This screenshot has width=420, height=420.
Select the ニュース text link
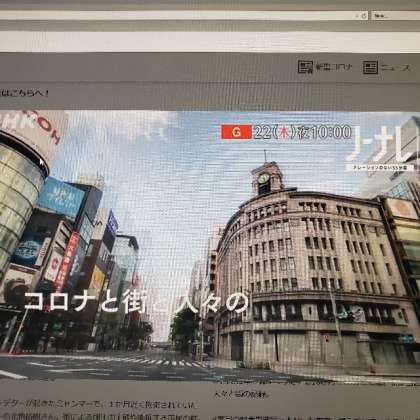[396, 68]
